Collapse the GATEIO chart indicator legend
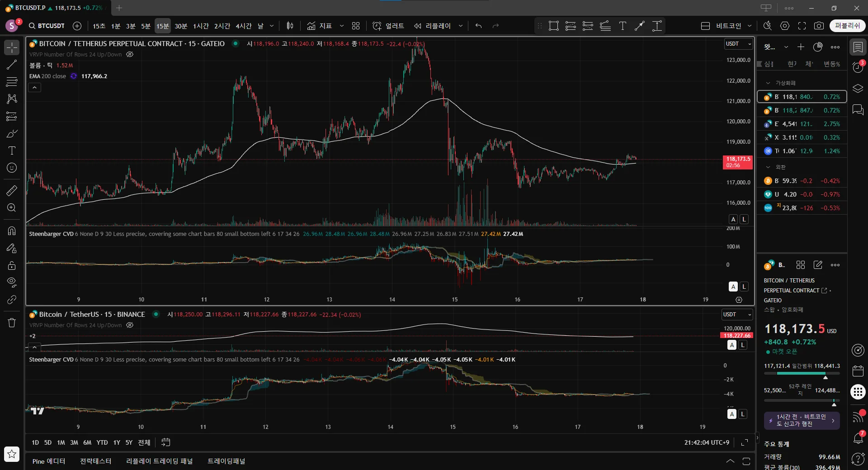This screenshot has height=470, width=868. (34, 87)
